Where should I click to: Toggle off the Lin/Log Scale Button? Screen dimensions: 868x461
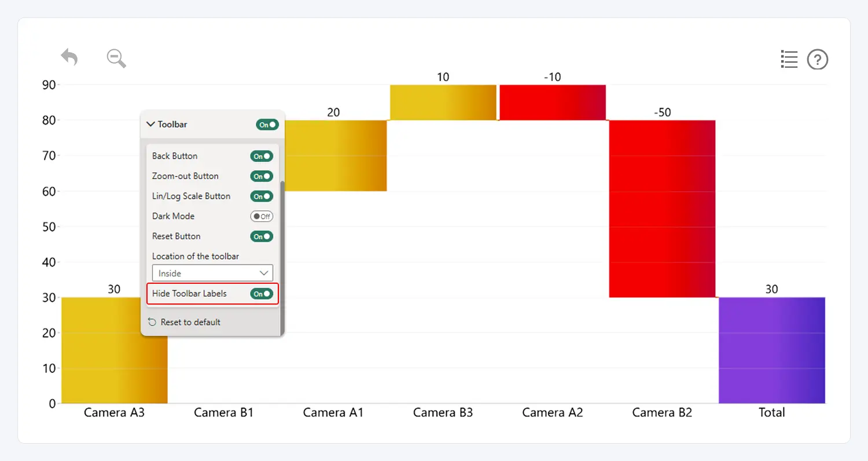[262, 196]
